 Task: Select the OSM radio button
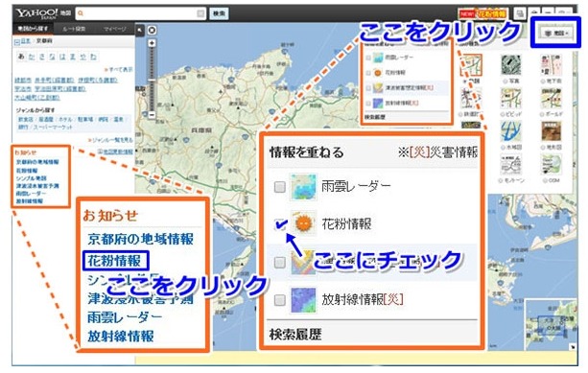[546, 180]
